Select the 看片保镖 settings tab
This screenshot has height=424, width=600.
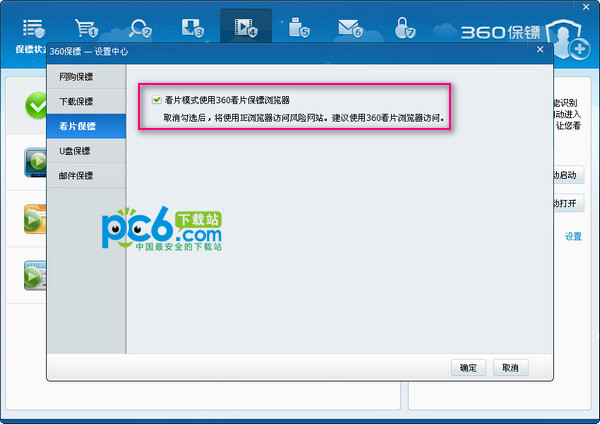[x=86, y=126]
